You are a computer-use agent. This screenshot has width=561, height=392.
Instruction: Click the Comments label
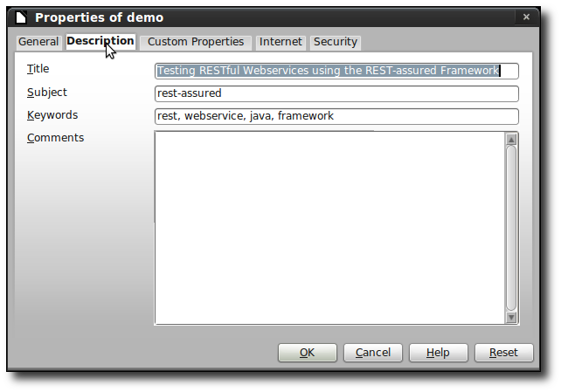click(55, 138)
